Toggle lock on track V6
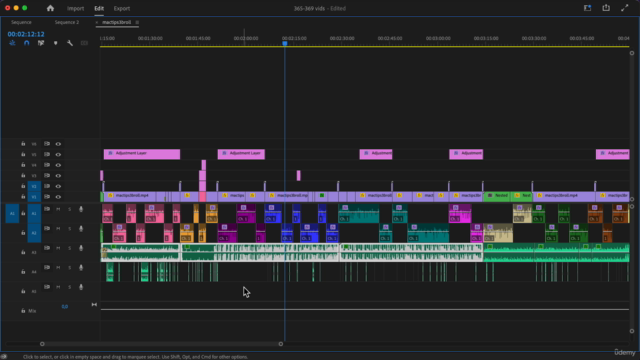Viewport: 640px width, 360px height. pos(23,144)
